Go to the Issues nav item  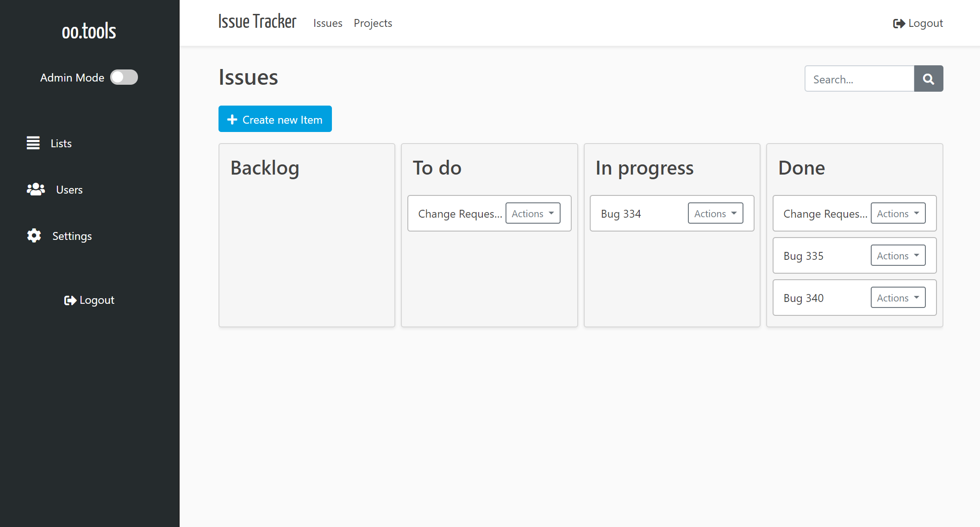(x=328, y=23)
